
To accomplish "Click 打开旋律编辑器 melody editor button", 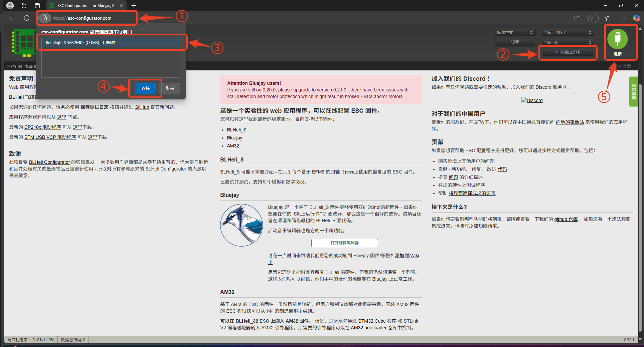I will pyautogui.click(x=344, y=243).
